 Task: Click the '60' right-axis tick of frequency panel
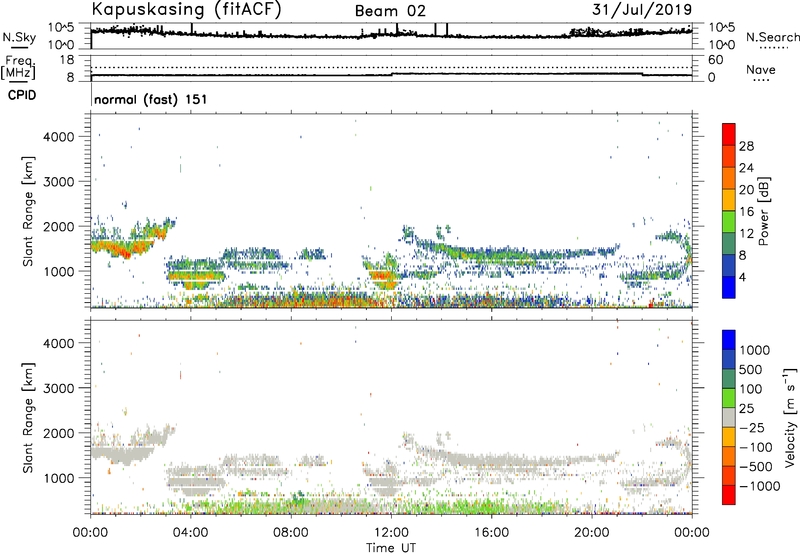[715, 60]
